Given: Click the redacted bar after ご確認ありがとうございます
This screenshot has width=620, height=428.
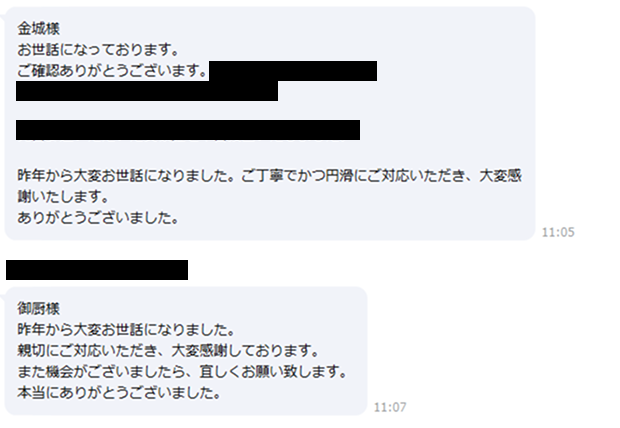Looking at the screenshot, I should point(293,71).
